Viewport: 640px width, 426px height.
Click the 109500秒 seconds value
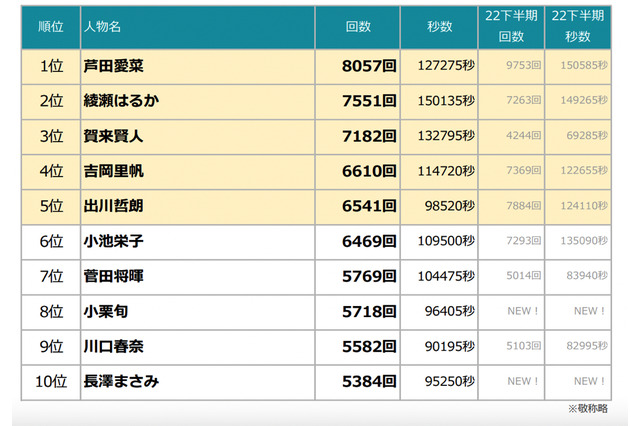[x=446, y=241]
